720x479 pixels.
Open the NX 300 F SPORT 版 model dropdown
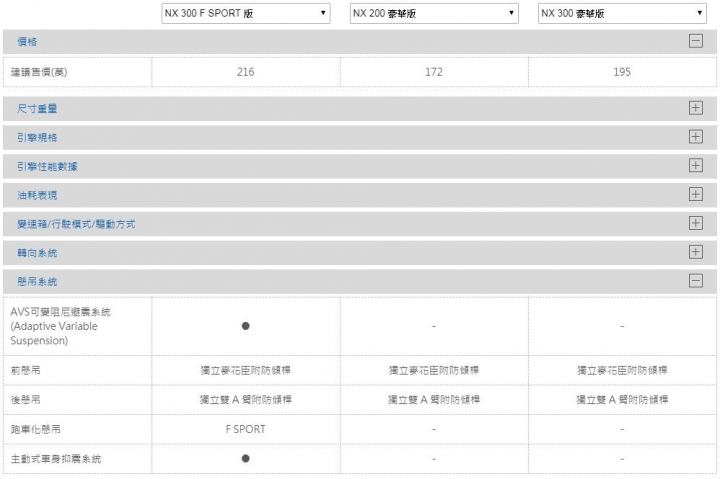246,13
